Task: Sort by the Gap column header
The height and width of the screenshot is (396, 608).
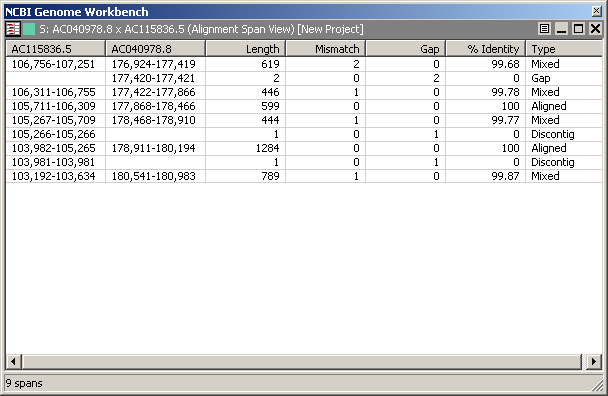Action: pos(406,49)
